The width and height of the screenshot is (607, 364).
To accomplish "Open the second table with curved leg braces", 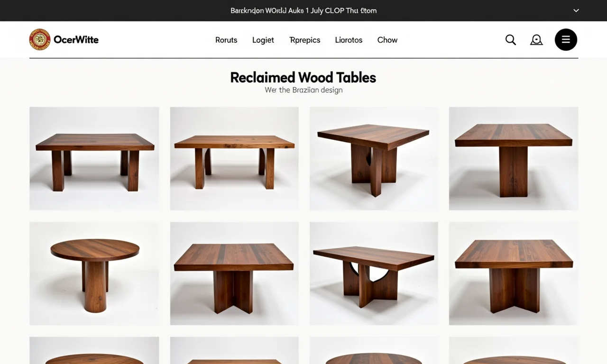I will 234,158.
